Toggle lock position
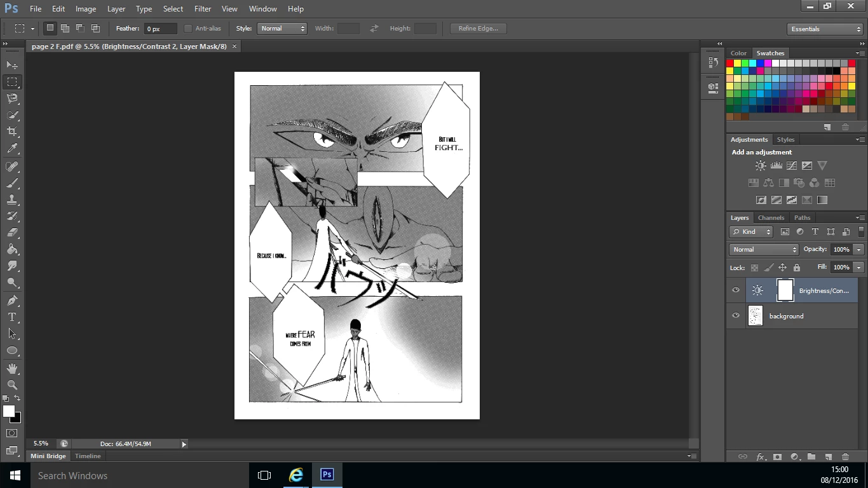This screenshot has height=488, width=868. click(x=783, y=268)
